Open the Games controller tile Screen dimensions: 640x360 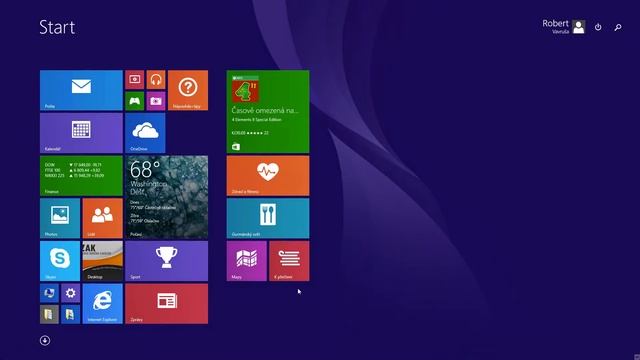tap(135, 101)
